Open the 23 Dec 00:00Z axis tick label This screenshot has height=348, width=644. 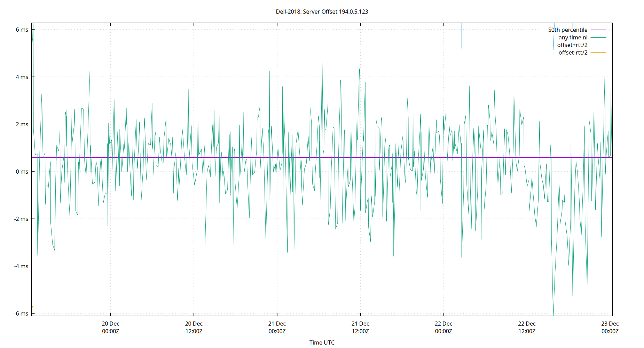610,327
